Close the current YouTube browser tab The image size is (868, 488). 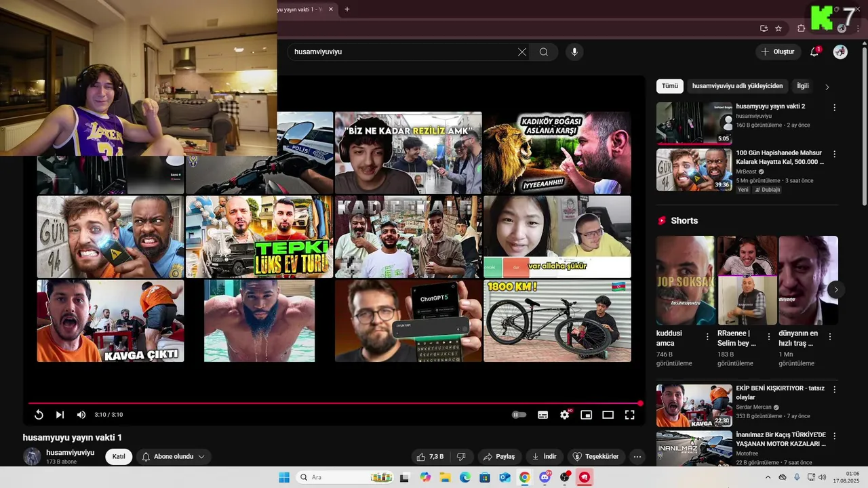[331, 9]
